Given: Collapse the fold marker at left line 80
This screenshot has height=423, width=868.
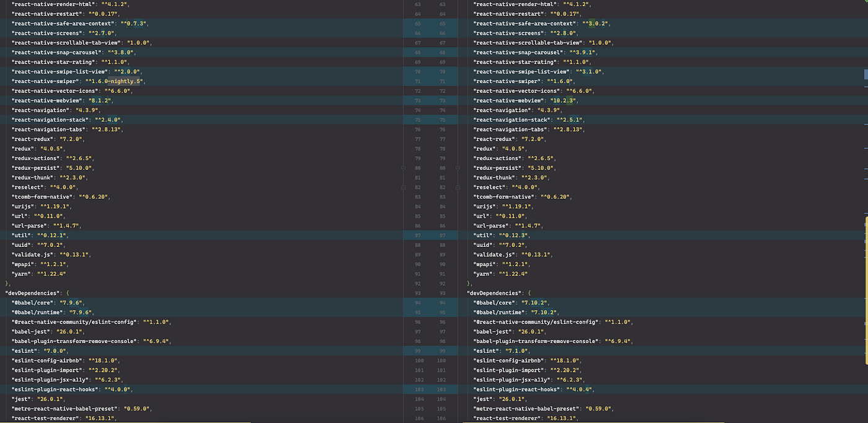Looking at the screenshot, I should tap(403, 168).
